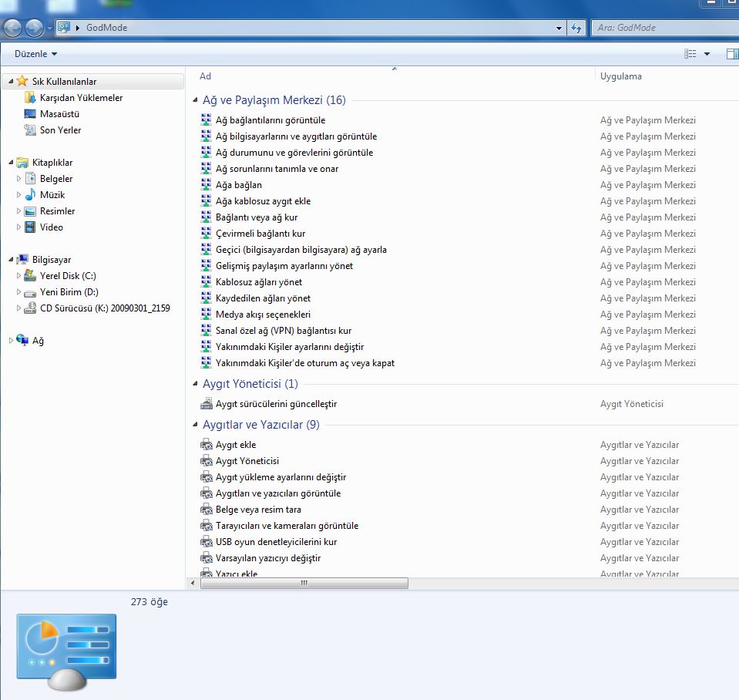Click the Video film icon
This screenshot has height=700, width=739.
(30, 227)
